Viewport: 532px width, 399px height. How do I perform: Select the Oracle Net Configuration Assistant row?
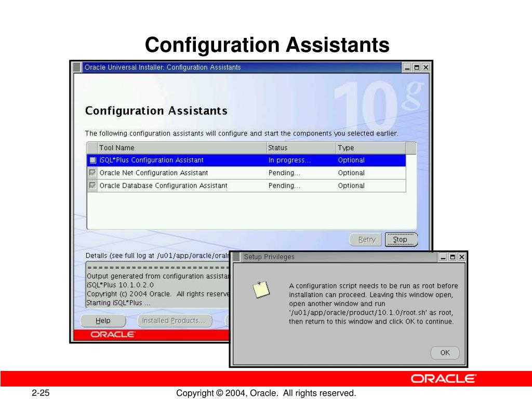tap(246, 172)
